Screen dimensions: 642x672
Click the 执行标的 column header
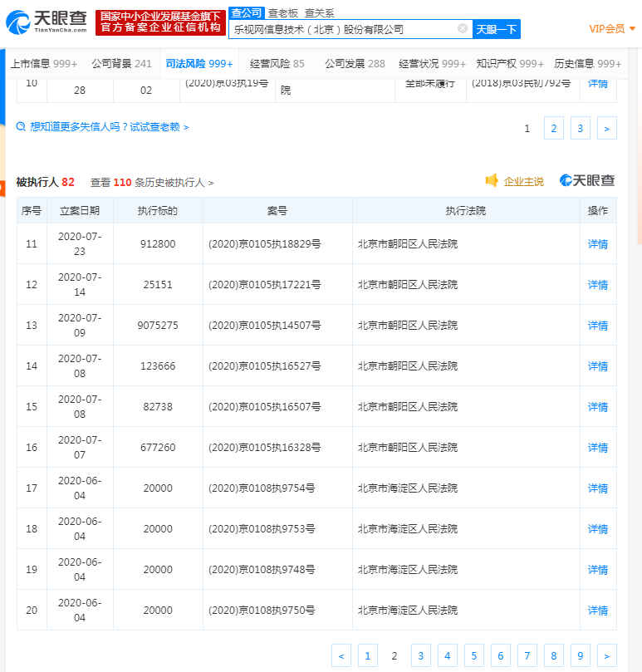coord(157,211)
